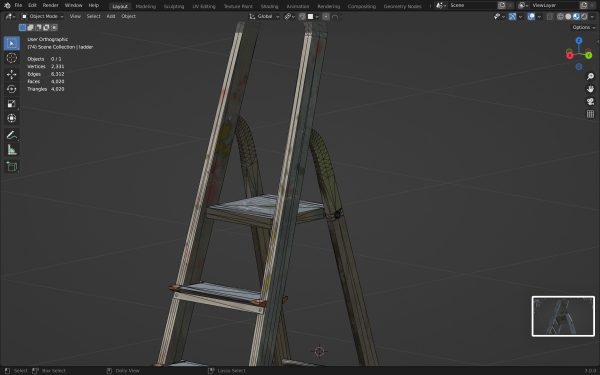Toggle proportional editing
Image resolution: width=600 pixels, height=375 pixels.
326,16
